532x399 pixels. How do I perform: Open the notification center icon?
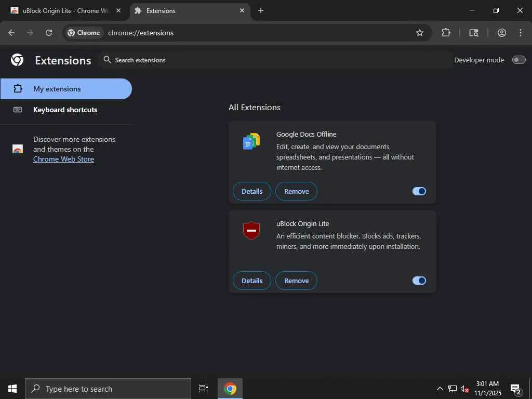[516, 389]
